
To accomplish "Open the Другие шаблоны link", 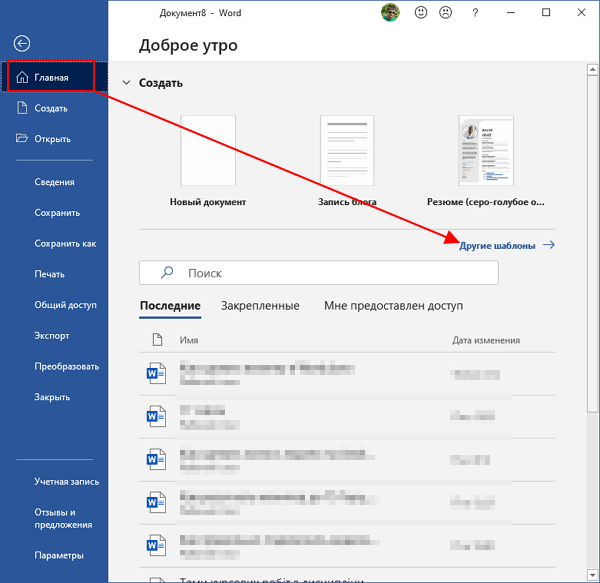I will (497, 246).
